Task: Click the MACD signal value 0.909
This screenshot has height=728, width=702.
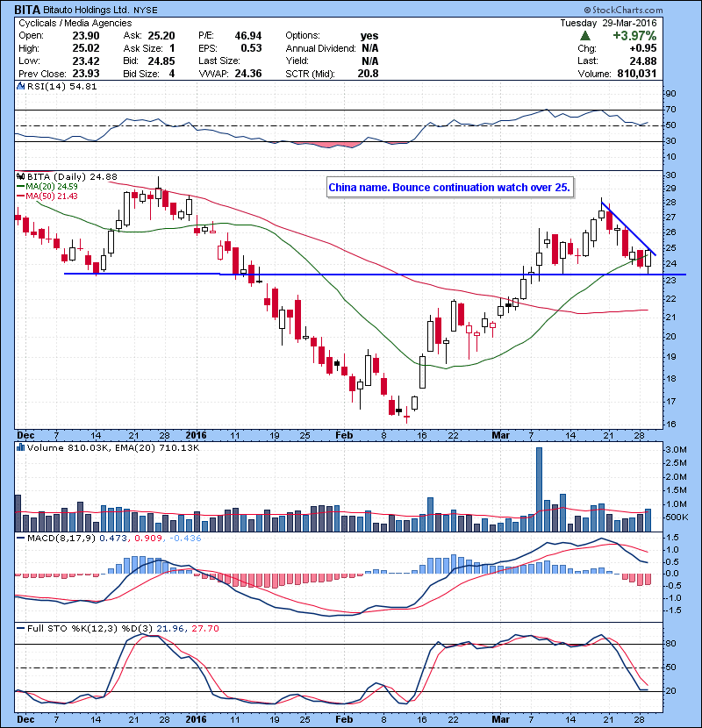Action: (x=148, y=539)
